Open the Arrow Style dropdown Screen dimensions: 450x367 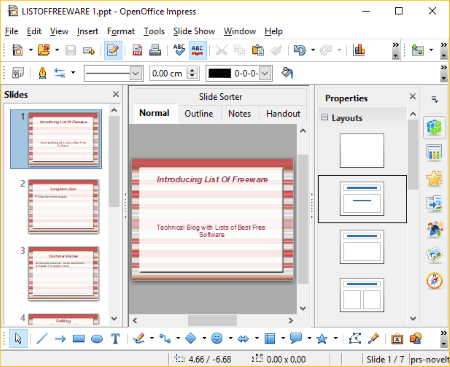coord(73,73)
